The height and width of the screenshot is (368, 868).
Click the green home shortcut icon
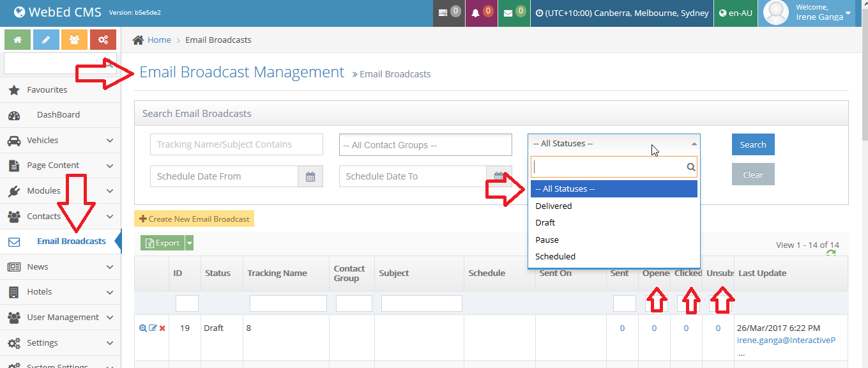pyautogui.click(x=17, y=40)
